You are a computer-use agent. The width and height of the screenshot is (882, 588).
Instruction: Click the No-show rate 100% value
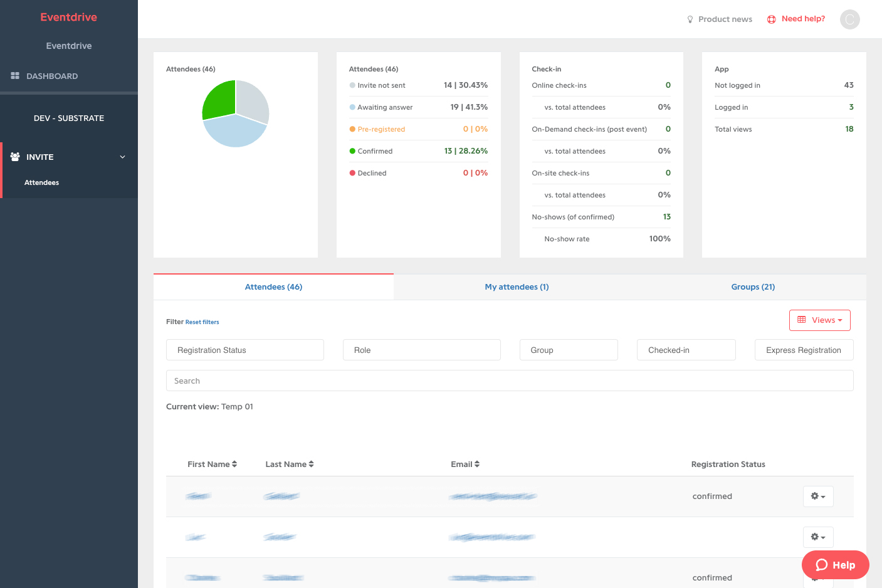coord(660,239)
